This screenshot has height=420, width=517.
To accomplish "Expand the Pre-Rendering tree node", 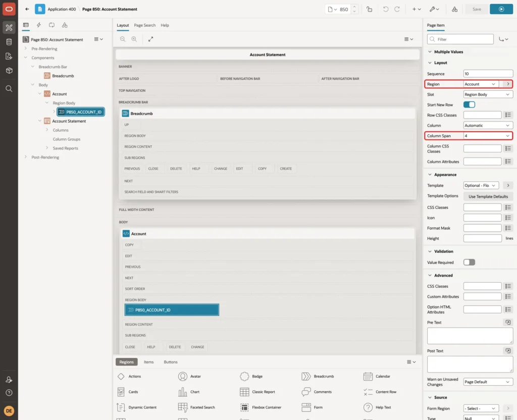I will pyautogui.click(x=26, y=48).
